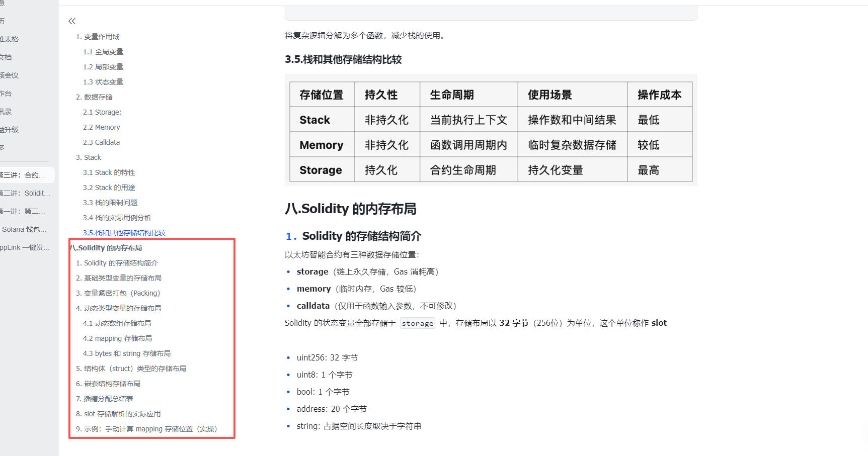Click the Storage cell in comparison table
This screenshot has width=868, height=456.
[321, 170]
